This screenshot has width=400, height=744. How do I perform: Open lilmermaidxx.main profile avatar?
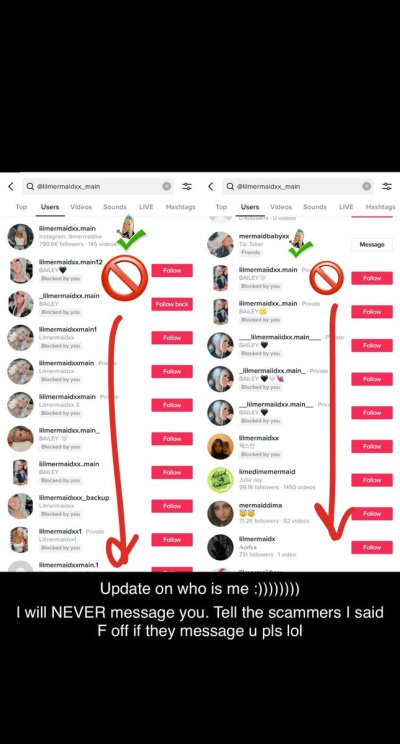click(x=20, y=236)
